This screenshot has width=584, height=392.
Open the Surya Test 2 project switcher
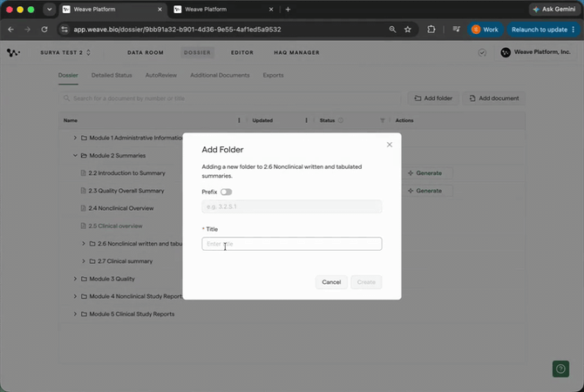coord(65,52)
